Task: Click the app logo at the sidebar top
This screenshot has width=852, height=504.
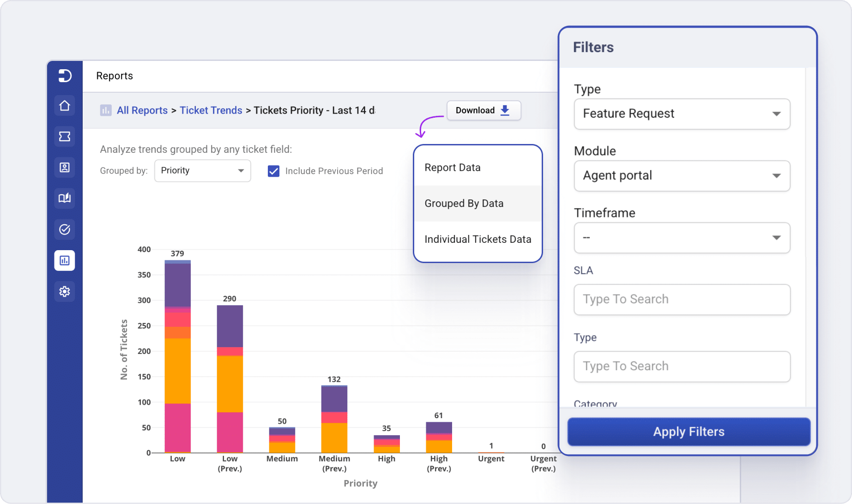Action: tap(64, 76)
